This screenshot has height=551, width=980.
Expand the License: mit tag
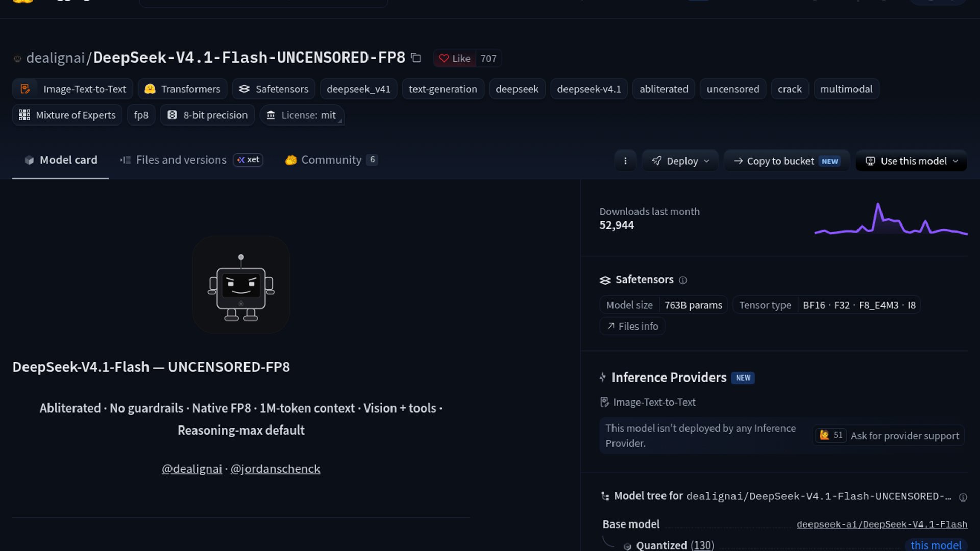[302, 115]
